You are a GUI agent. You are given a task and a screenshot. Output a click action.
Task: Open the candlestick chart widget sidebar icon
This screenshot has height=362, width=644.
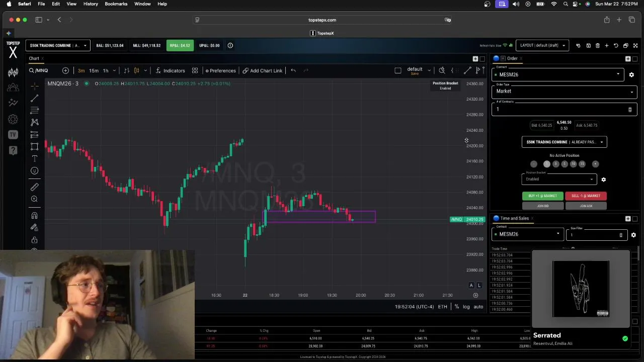13,72
